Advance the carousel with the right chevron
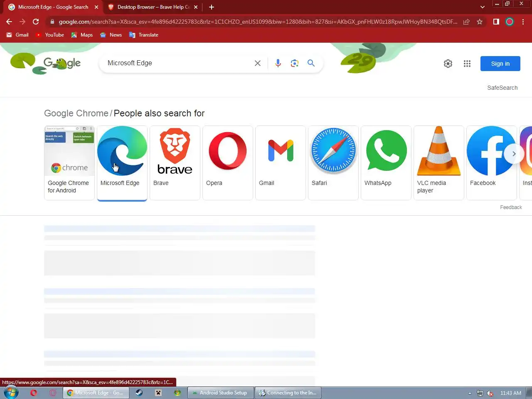The width and height of the screenshot is (532, 399). pyautogui.click(x=514, y=154)
